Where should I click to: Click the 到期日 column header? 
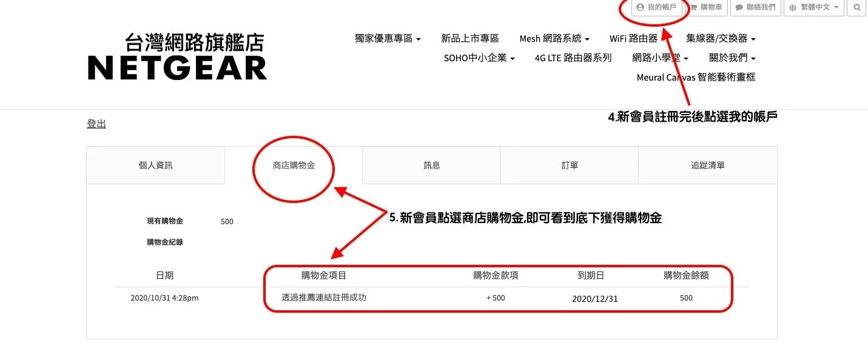[x=590, y=275]
